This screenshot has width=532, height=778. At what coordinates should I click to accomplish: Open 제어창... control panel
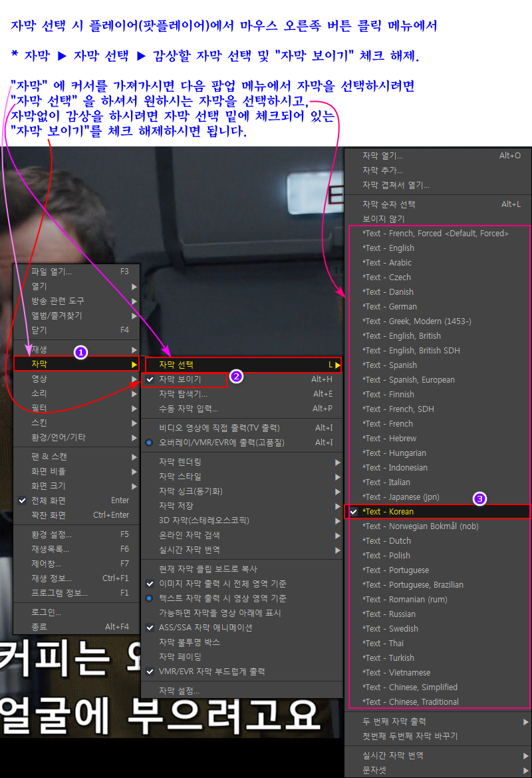pyautogui.click(x=76, y=564)
